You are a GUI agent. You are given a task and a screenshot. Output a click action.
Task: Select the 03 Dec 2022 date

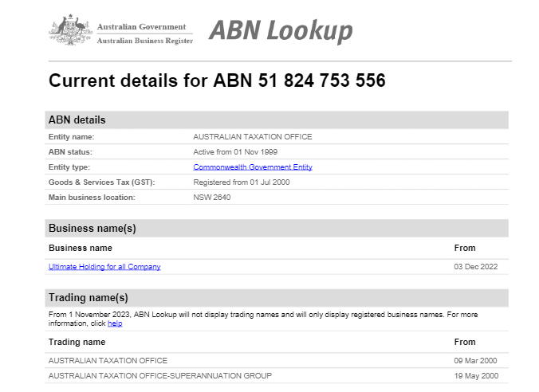[476, 267]
